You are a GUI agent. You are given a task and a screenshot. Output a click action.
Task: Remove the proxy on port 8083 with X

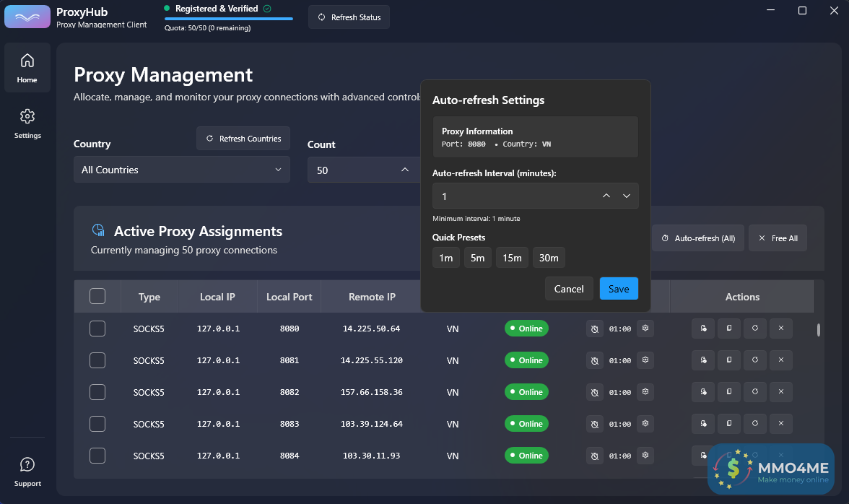point(780,423)
